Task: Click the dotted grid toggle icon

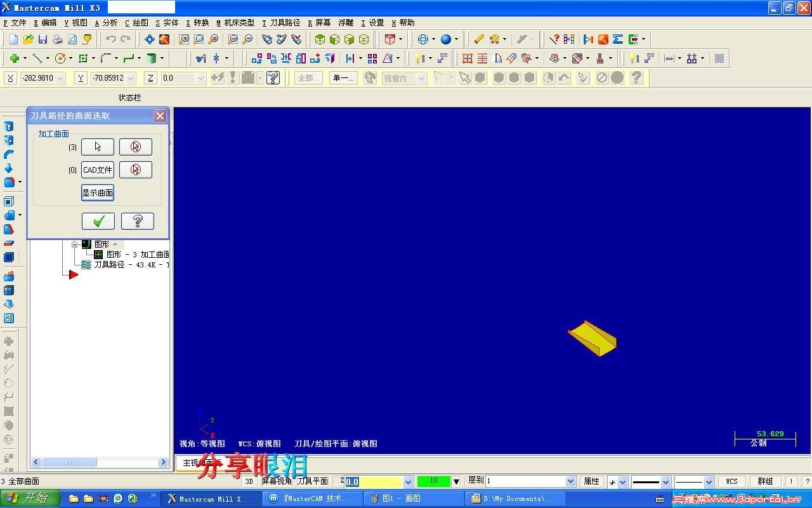Action: [719, 58]
